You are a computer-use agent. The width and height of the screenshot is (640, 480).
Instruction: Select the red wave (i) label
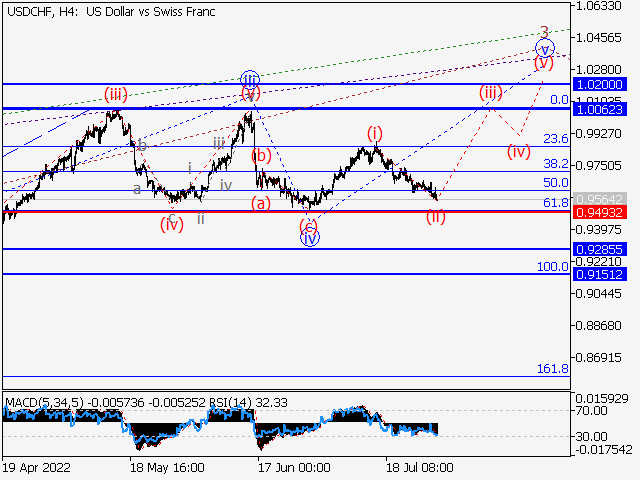(x=375, y=132)
